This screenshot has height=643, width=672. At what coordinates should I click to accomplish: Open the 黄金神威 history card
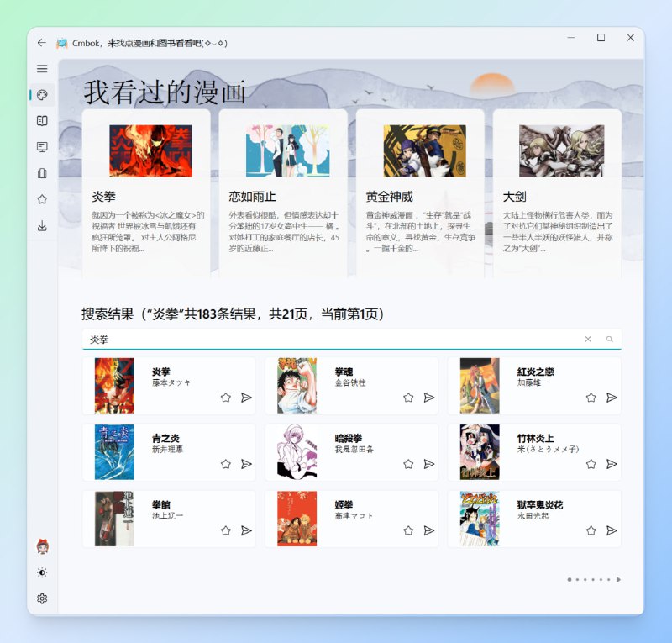coord(420,193)
